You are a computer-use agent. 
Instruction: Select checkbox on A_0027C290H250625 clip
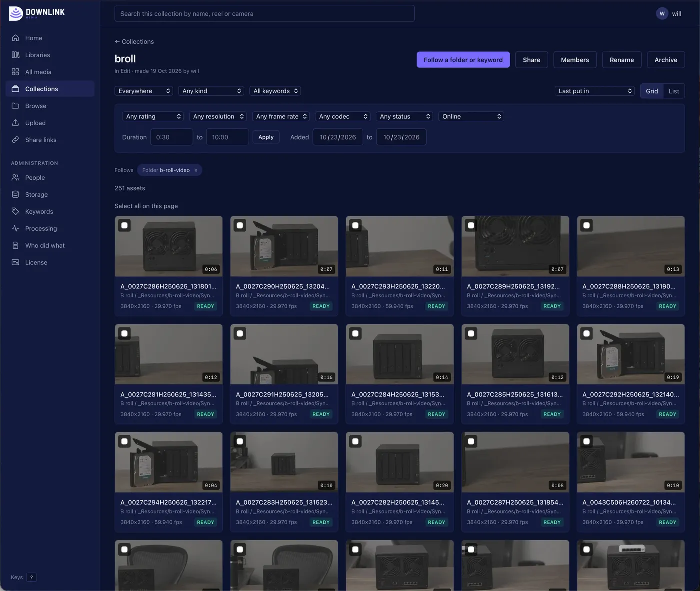click(x=240, y=225)
